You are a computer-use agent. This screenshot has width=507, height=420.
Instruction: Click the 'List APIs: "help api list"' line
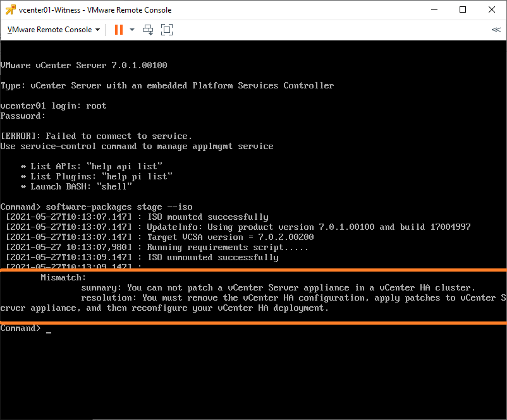[x=92, y=166]
